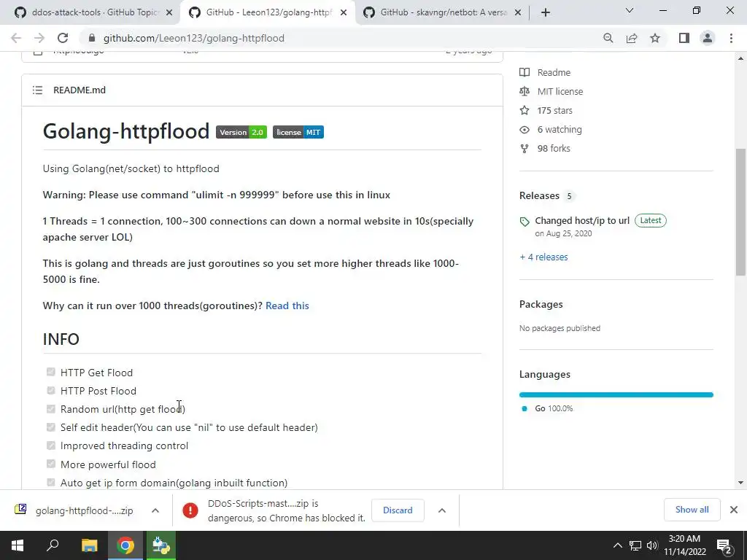Open the 175 stars link
Image resolution: width=747 pixels, height=560 pixels.
point(554,111)
